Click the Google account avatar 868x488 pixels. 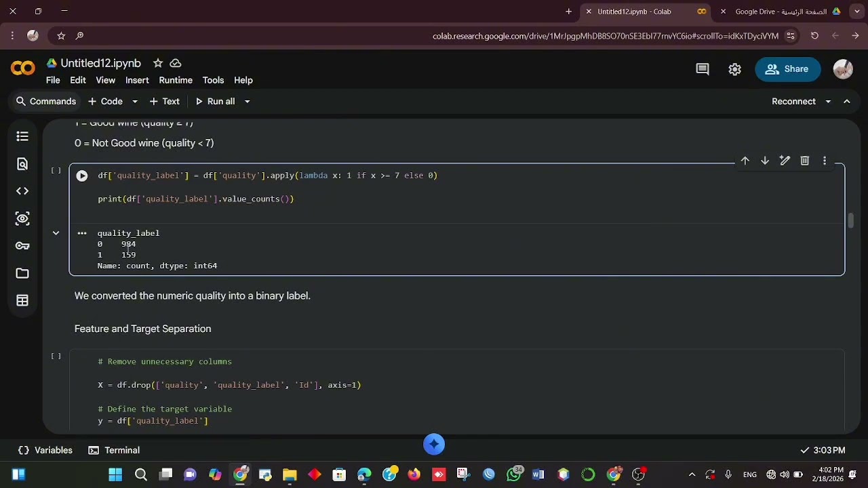pyautogui.click(x=843, y=69)
